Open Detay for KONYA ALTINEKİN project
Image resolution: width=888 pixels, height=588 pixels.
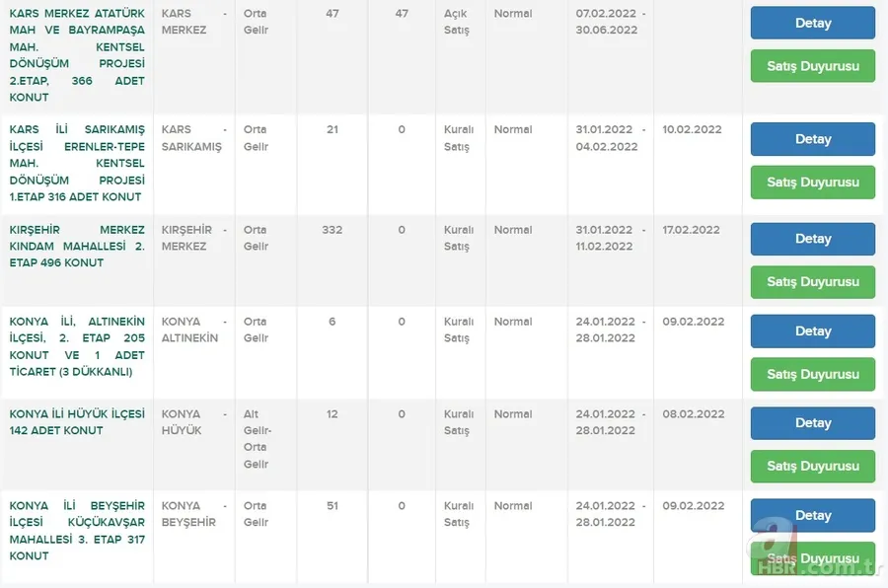[x=812, y=331]
